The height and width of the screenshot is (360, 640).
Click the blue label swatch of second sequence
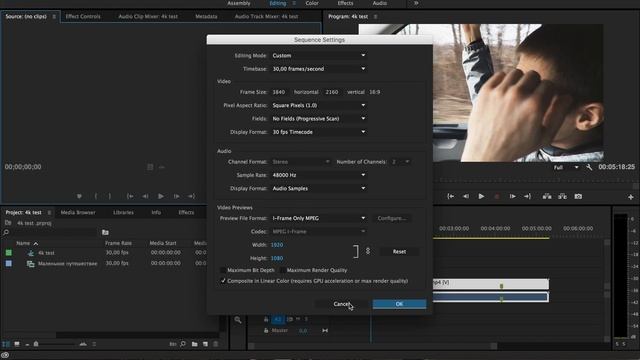9,264
